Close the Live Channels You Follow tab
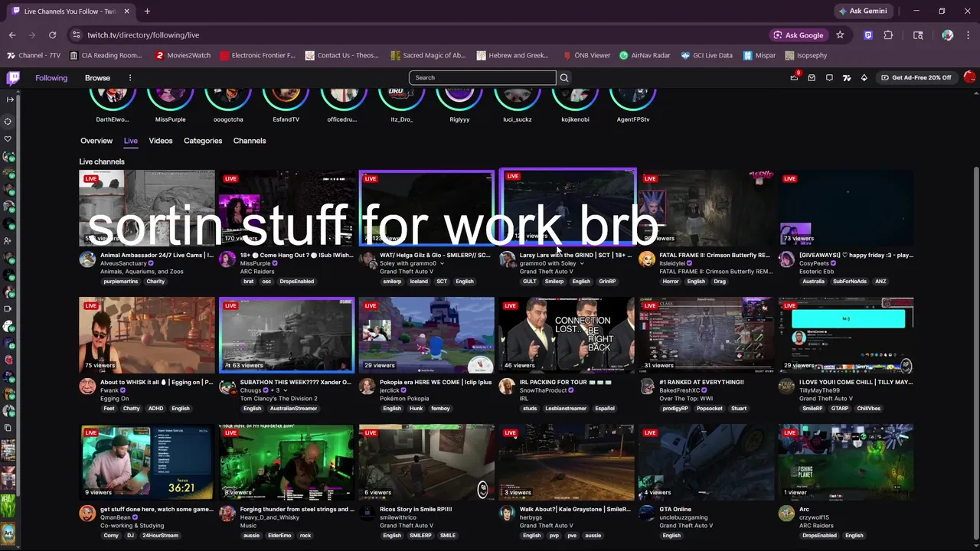The image size is (980, 551). click(126, 11)
